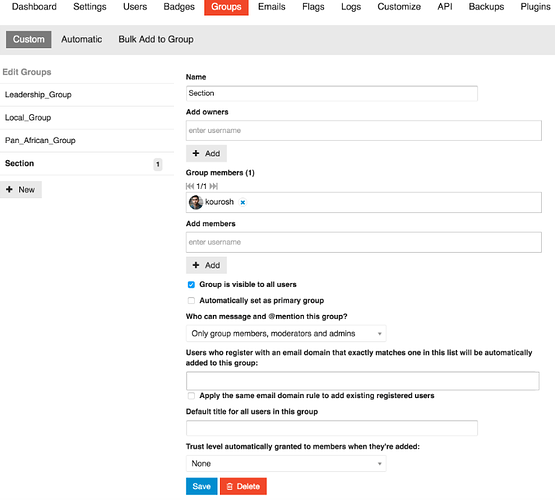View the Logs tab

tap(351, 7)
